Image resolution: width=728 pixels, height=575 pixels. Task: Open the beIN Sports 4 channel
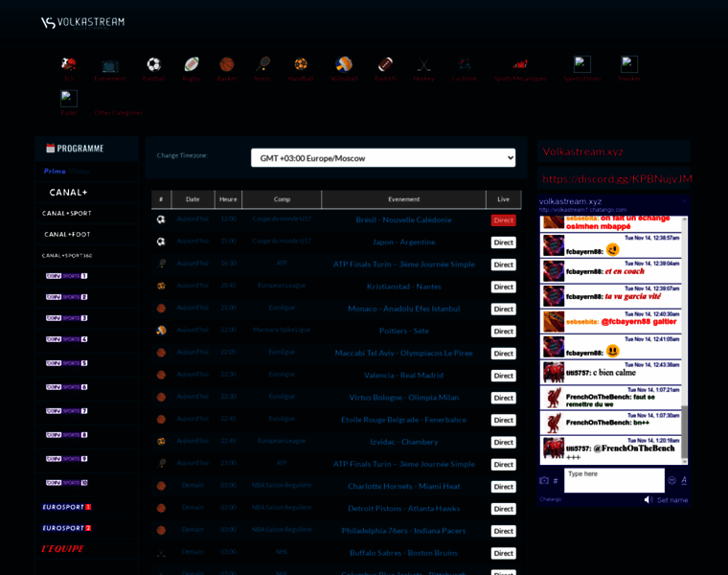[x=66, y=339]
